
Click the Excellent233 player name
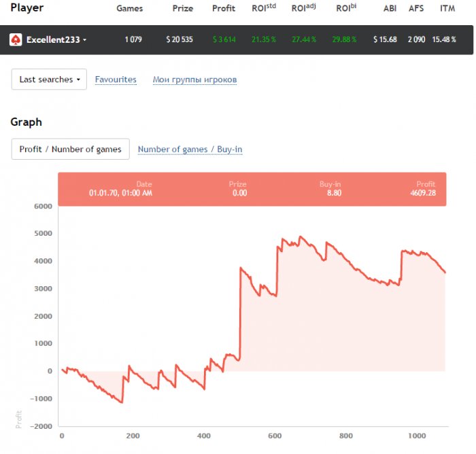(52, 40)
